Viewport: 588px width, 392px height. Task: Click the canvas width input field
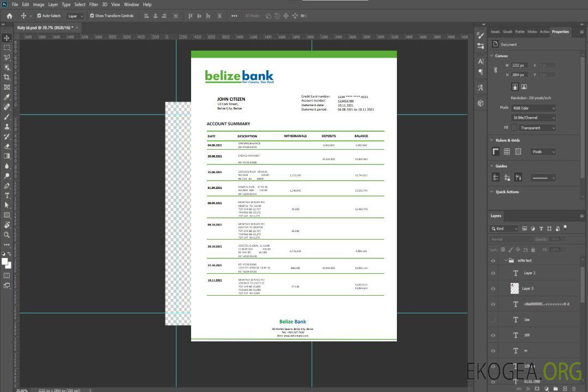[519, 65]
